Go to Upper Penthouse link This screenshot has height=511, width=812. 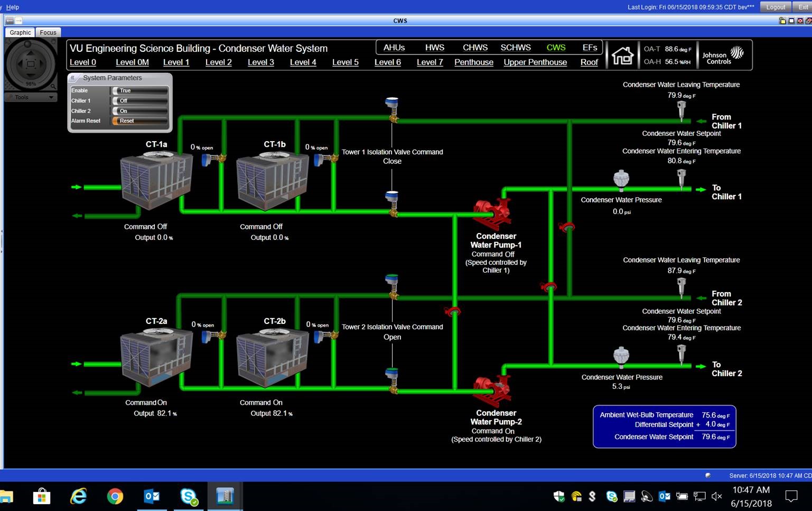point(535,62)
